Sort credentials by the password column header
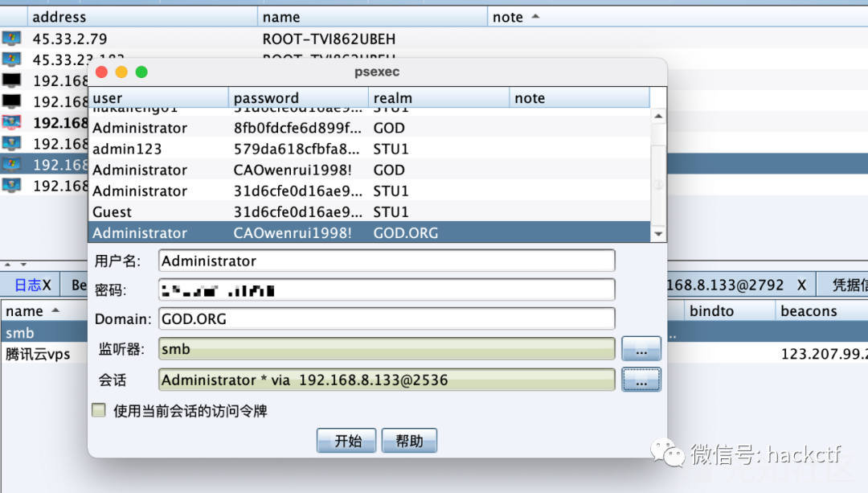The width and height of the screenshot is (868, 493). (298, 97)
